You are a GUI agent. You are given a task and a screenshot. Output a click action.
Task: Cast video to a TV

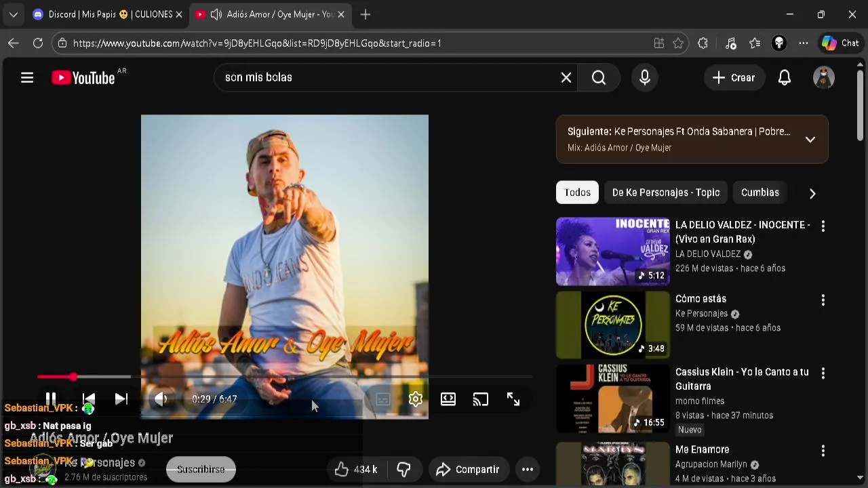pyautogui.click(x=481, y=399)
